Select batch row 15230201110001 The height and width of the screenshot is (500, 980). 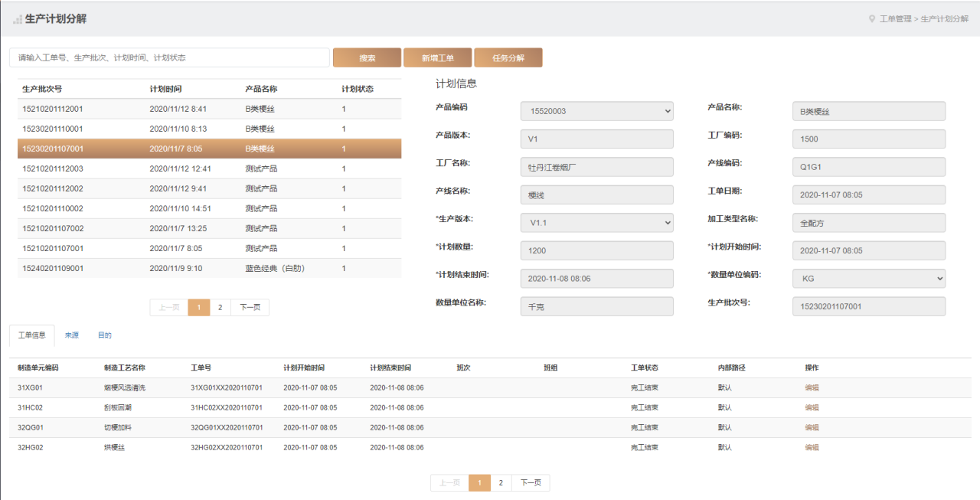coord(209,129)
